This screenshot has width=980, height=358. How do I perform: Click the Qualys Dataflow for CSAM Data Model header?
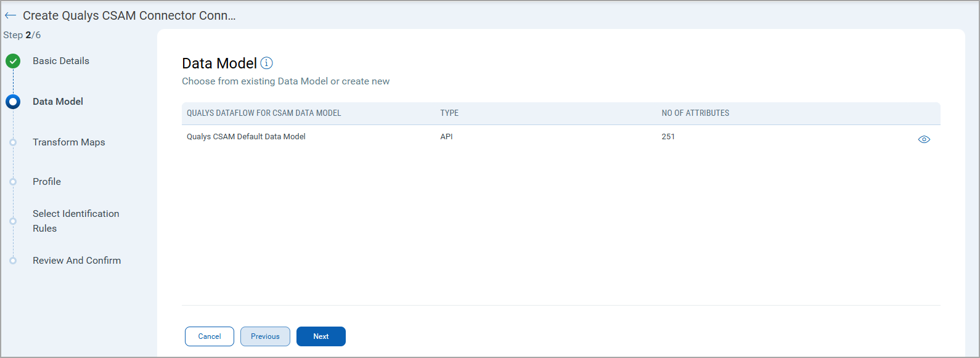point(264,113)
